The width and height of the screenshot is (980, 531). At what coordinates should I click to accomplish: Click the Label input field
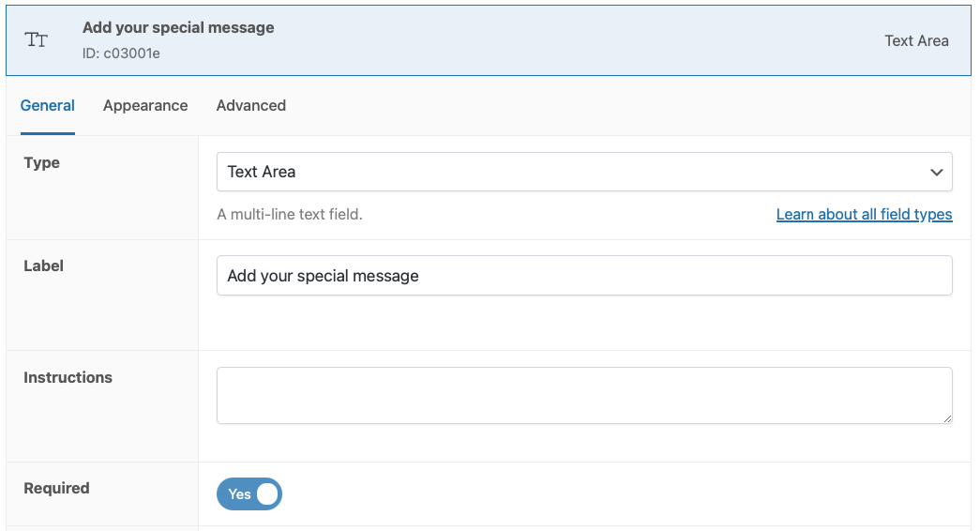coord(584,276)
